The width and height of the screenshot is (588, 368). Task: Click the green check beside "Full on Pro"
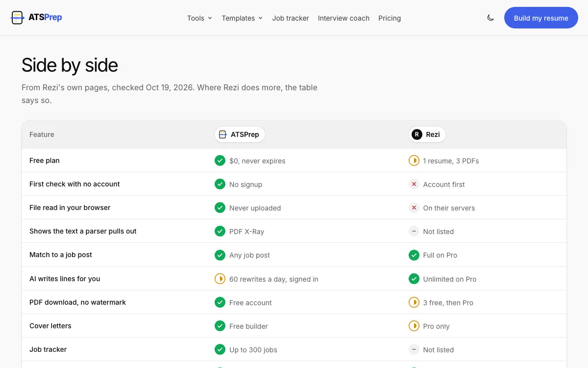[414, 255]
